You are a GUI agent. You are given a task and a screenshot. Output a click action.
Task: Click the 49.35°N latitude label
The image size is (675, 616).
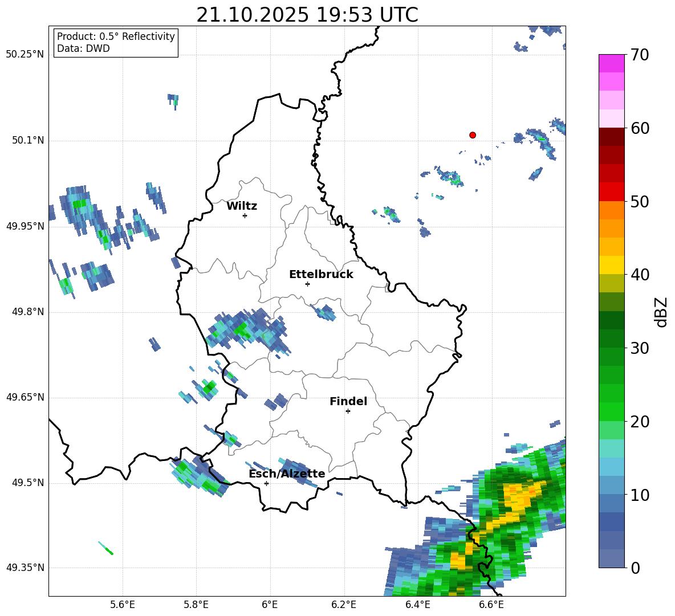pyautogui.click(x=25, y=568)
